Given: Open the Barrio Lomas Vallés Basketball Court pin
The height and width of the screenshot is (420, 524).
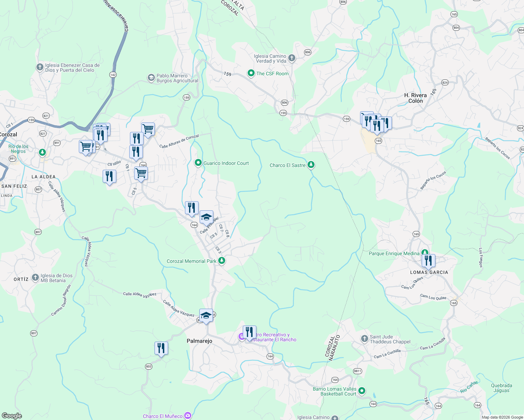Looking at the screenshot, I should pos(362,391).
